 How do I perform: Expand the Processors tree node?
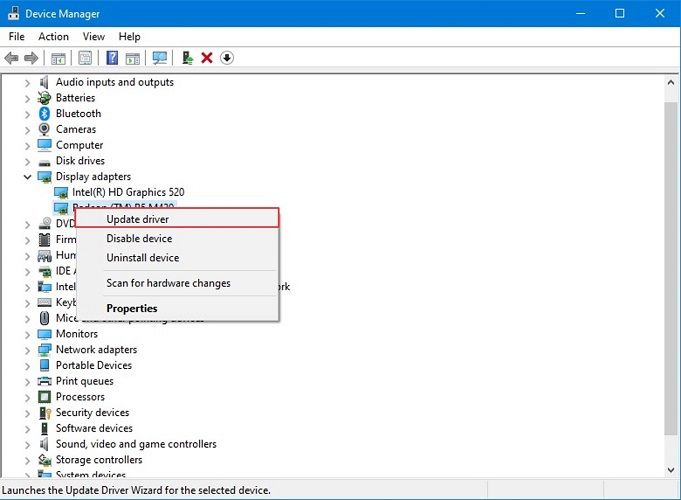tap(27, 397)
